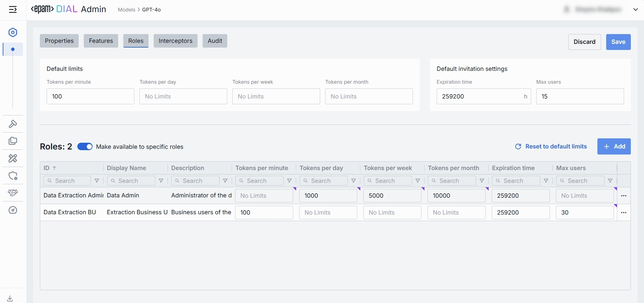The height and width of the screenshot is (303, 644).
Task: Open the shield with gear sidebar icon
Action: pos(13,176)
